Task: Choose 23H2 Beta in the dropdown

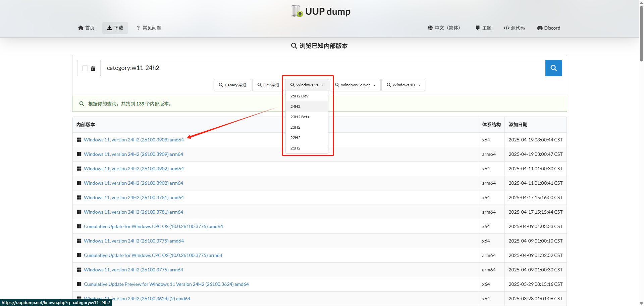Action: pyautogui.click(x=307, y=117)
